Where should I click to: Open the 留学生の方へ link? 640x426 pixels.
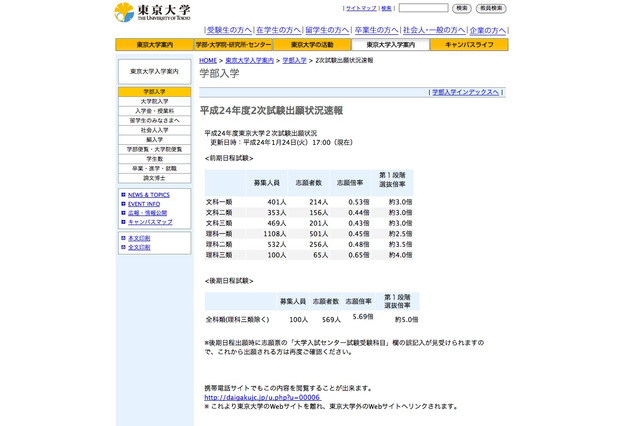[327, 30]
